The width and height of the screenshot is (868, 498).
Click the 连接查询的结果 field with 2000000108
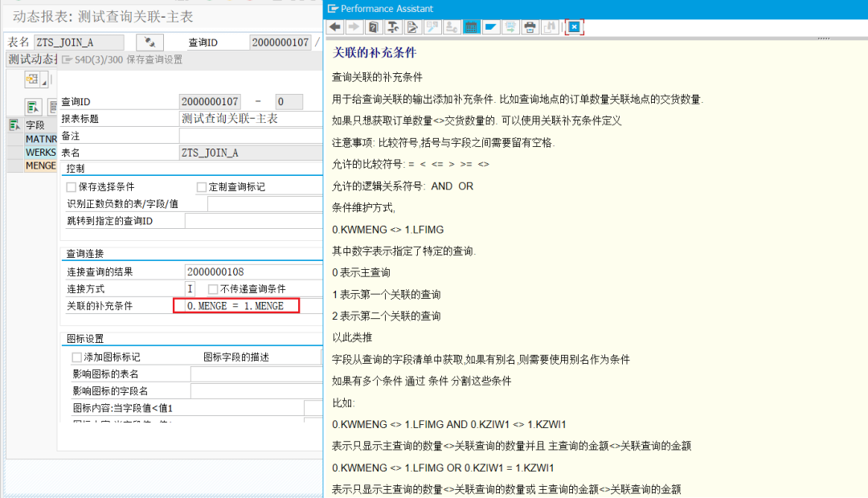[253, 271]
